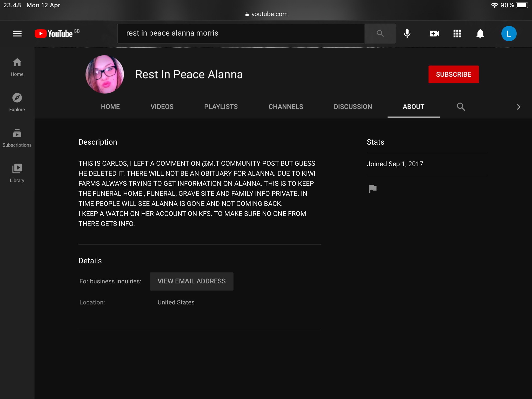
Task: Click the Joined Sep 1, 2017 text
Action: pos(395,164)
